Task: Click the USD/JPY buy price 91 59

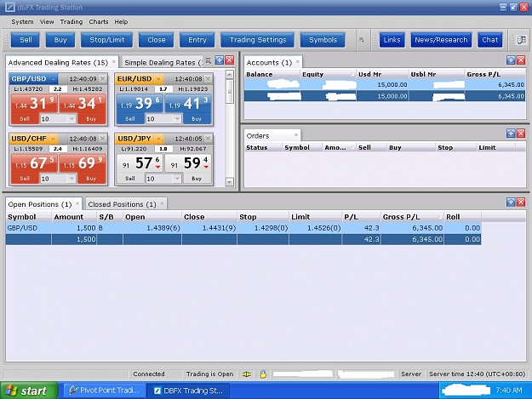Action: [188, 163]
